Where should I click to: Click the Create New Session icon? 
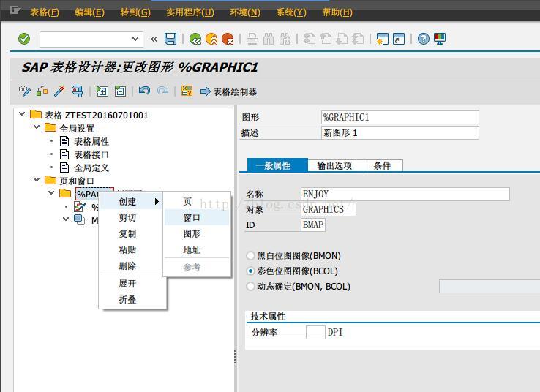coord(383,39)
